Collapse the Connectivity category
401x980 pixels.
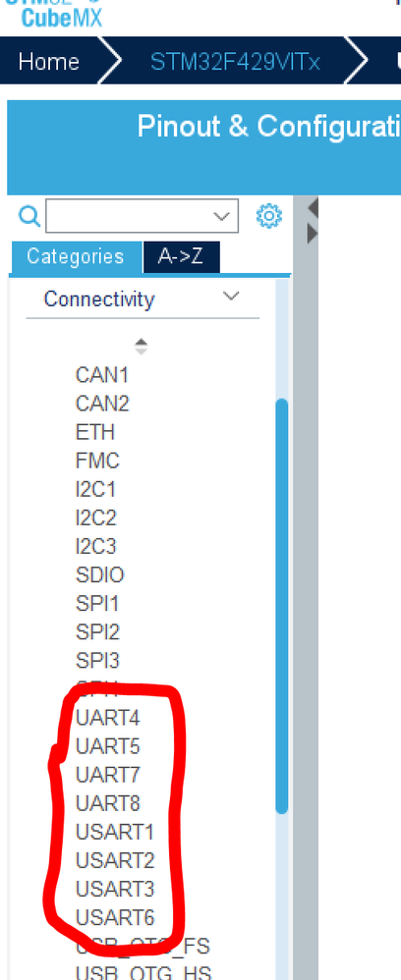tap(232, 297)
